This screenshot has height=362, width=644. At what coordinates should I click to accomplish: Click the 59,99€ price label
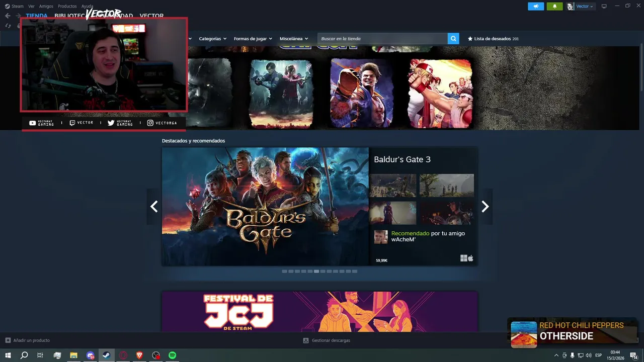[382, 260]
